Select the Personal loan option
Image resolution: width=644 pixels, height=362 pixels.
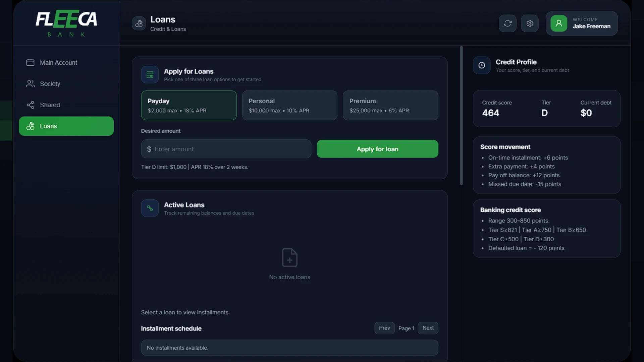pos(290,105)
